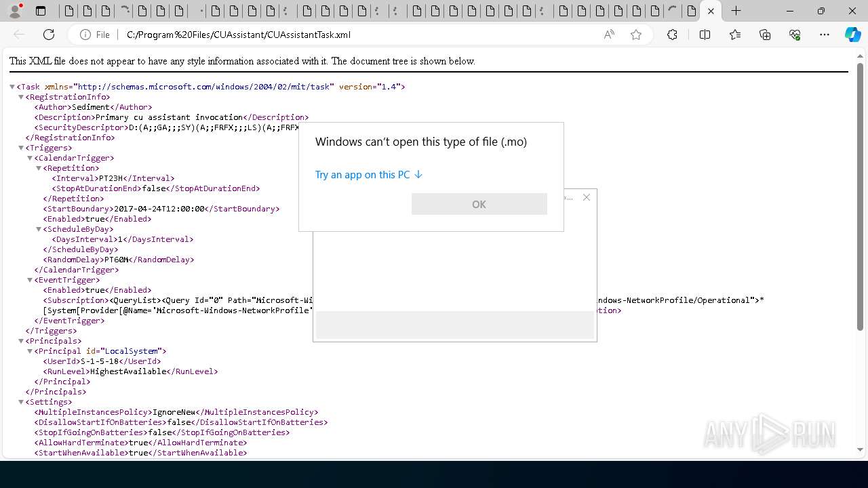Image resolution: width=868 pixels, height=488 pixels.
Task: Collapse the EventTrigger node
Action: coord(30,280)
